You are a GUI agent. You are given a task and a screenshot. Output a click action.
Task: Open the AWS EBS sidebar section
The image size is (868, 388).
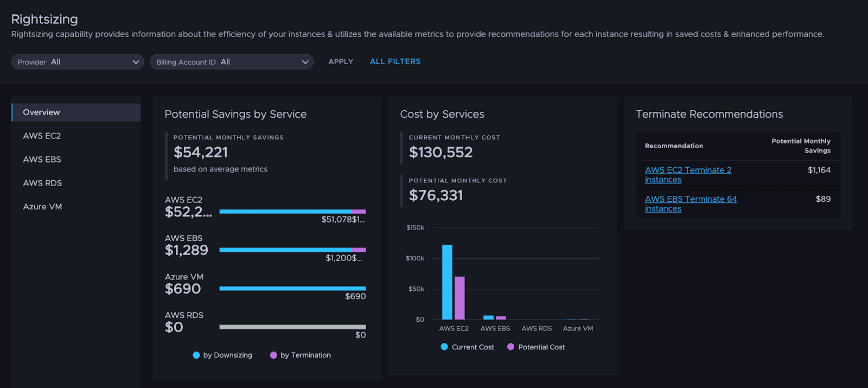pos(42,160)
